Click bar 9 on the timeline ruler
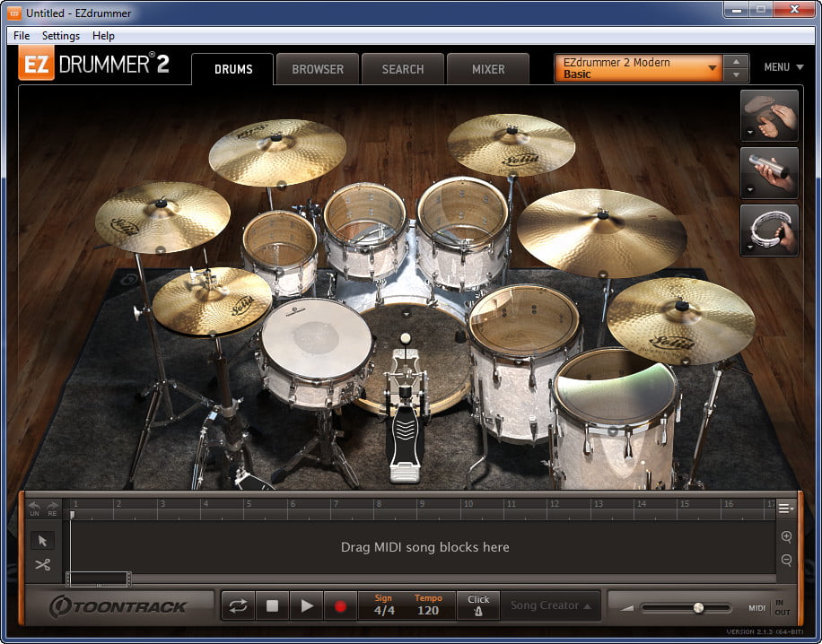Viewport: 822px width, 644px height. click(421, 504)
